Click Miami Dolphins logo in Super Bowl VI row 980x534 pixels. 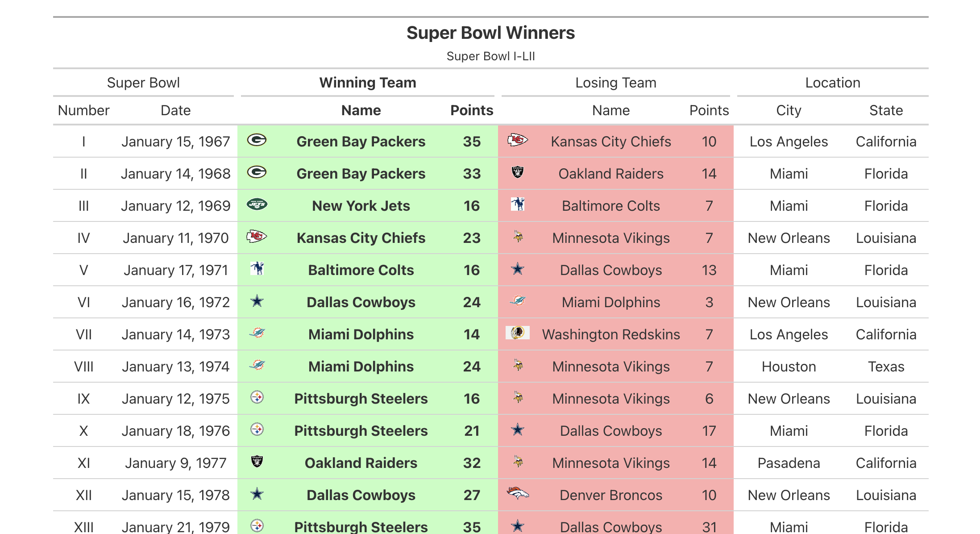[x=518, y=301]
